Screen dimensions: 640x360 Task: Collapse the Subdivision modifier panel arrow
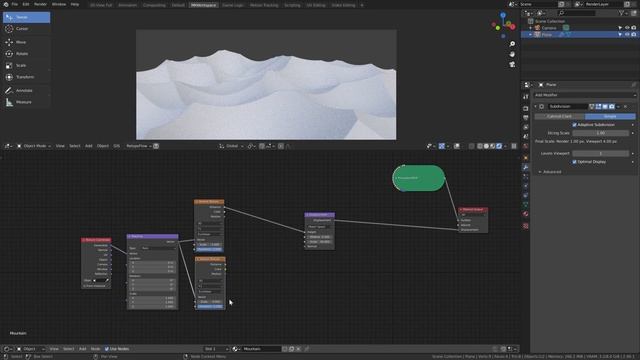click(x=536, y=107)
